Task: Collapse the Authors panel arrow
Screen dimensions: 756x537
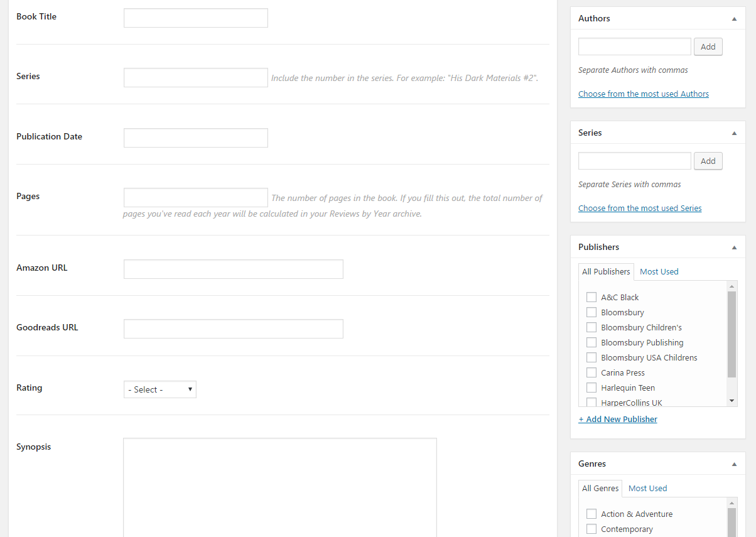Action: tap(734, 19)
